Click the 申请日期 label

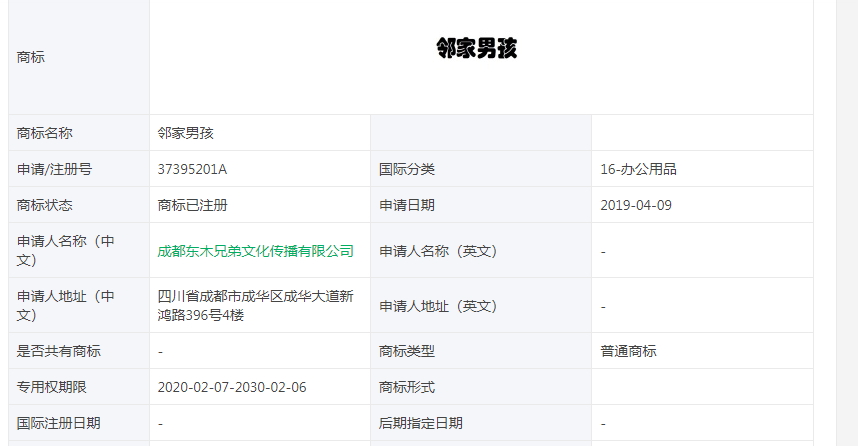tap(407, 205)
